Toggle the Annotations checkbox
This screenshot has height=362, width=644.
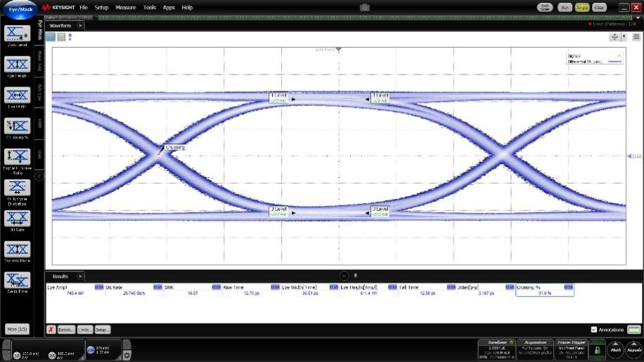pyautogui.click(x=594, y=330)
